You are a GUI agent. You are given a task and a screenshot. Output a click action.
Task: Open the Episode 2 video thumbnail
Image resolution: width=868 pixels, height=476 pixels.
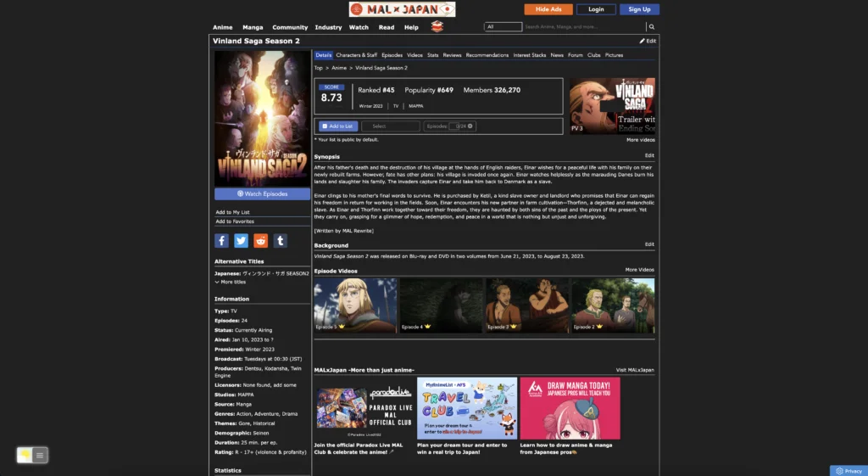pos(613,305)
